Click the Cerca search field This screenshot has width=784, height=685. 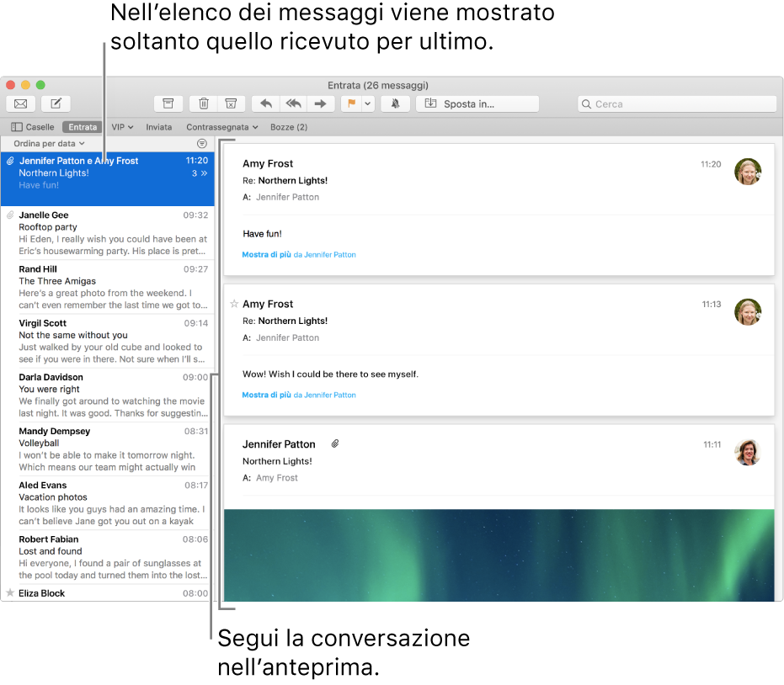click(677, 104)
